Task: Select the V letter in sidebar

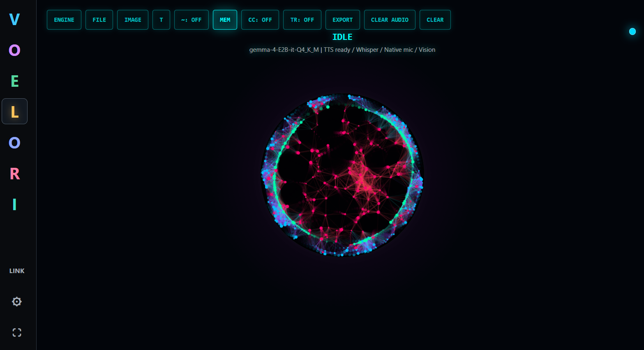Action: pos(14,19)
